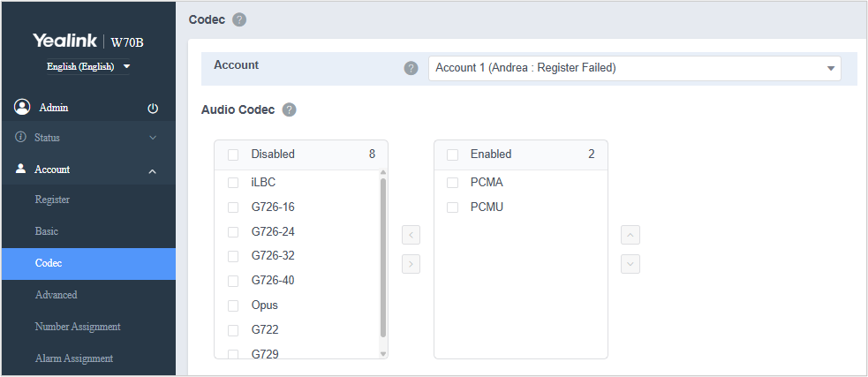Screen dimensions: 868x377
Task: Move selected codec left to Disabled list
Action: coord(411,236)
